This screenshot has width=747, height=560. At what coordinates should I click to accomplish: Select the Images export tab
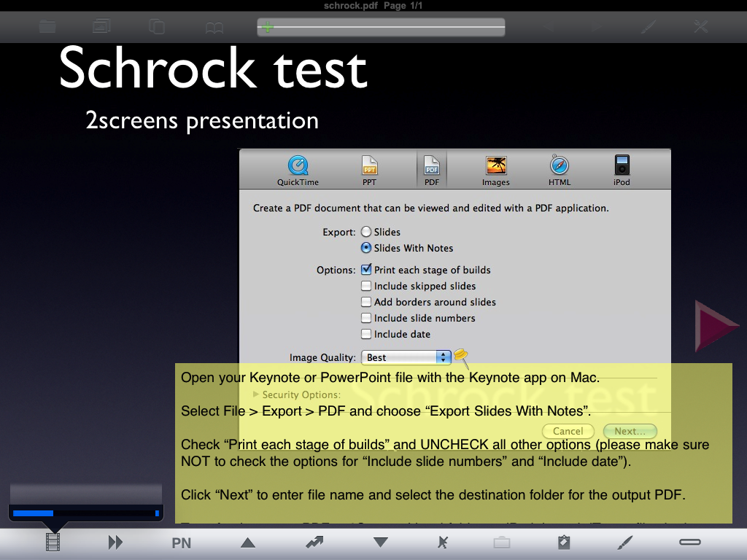tap(495, 171)
